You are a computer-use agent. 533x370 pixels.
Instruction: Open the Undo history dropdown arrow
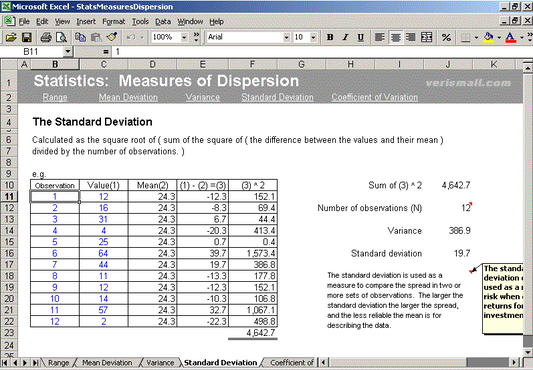[x=142, y=37]
